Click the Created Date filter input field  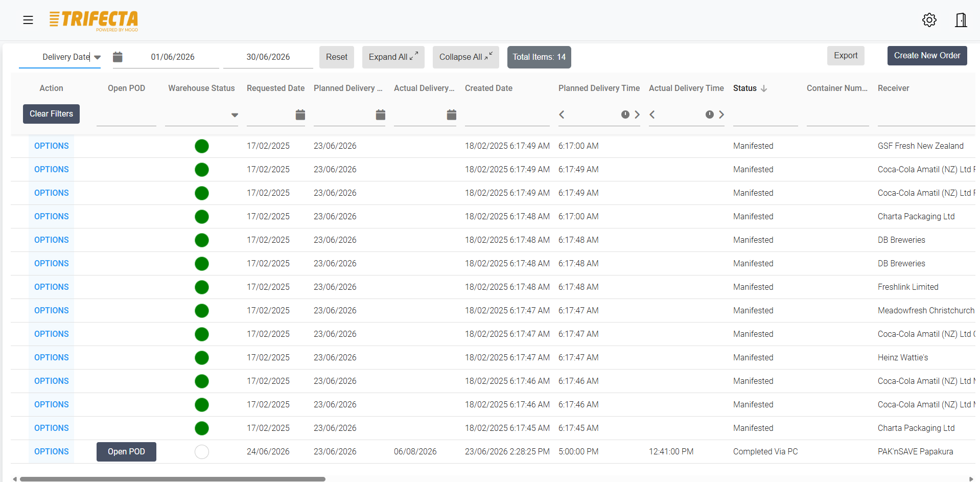click(507, 115)
